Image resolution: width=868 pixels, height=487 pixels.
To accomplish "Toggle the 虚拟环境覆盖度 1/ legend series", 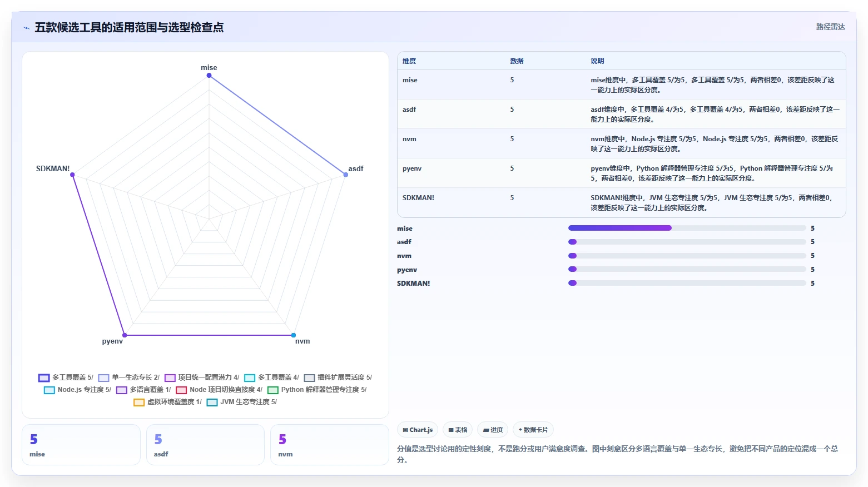I will 167,402.
